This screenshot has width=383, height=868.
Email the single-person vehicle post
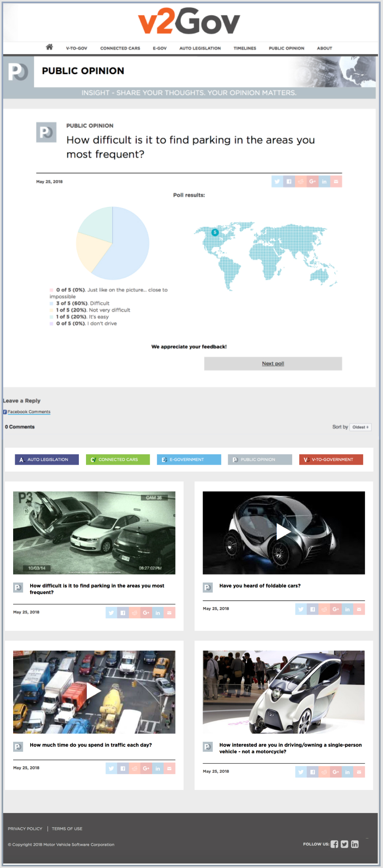point(359,772)
